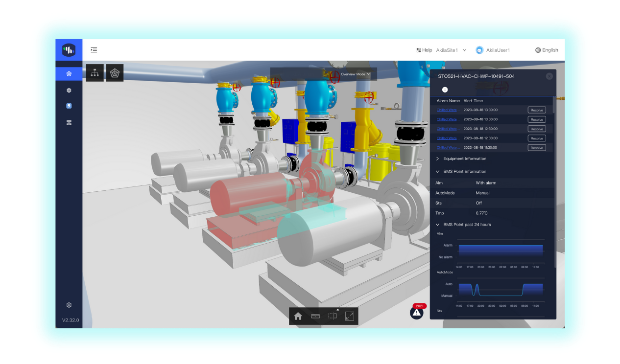Click the globe language icon
The image size is (620, 364).
(x=538, y=50)
